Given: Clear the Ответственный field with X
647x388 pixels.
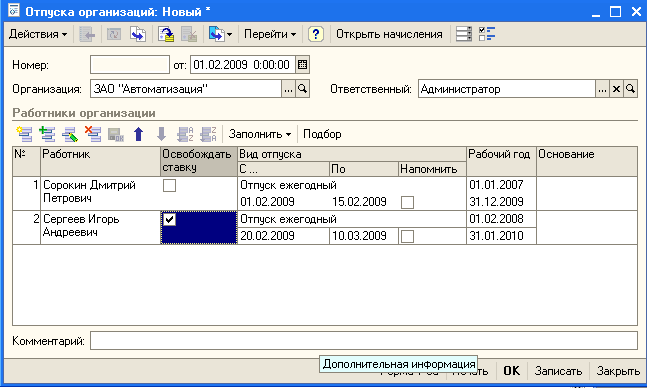Looking at the screenshot, I should coord(616,89).
